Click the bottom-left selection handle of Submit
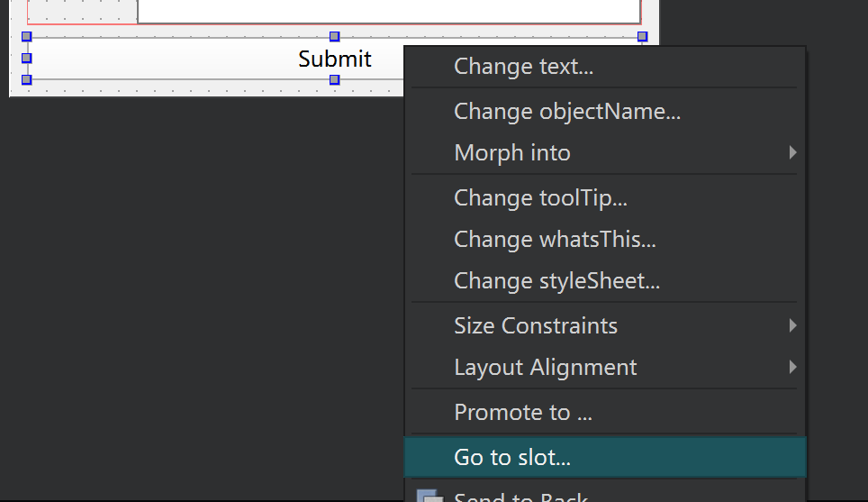The image size is (868, 502). click(x=26, y=80)
